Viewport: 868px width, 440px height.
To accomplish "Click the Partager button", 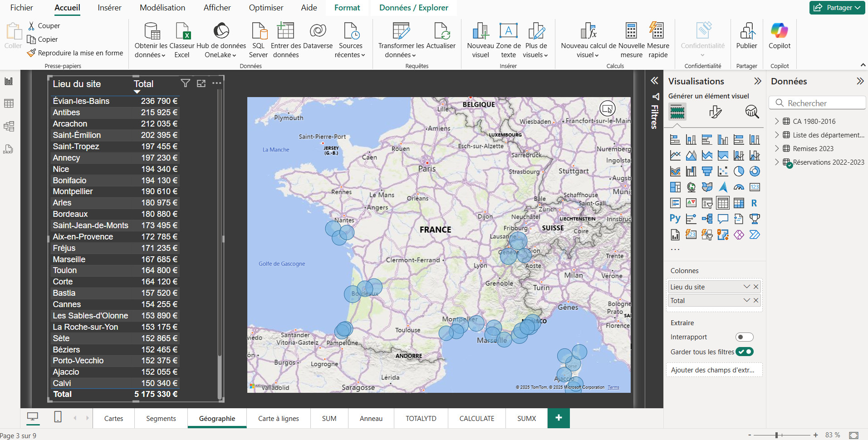I will point(837,8).
